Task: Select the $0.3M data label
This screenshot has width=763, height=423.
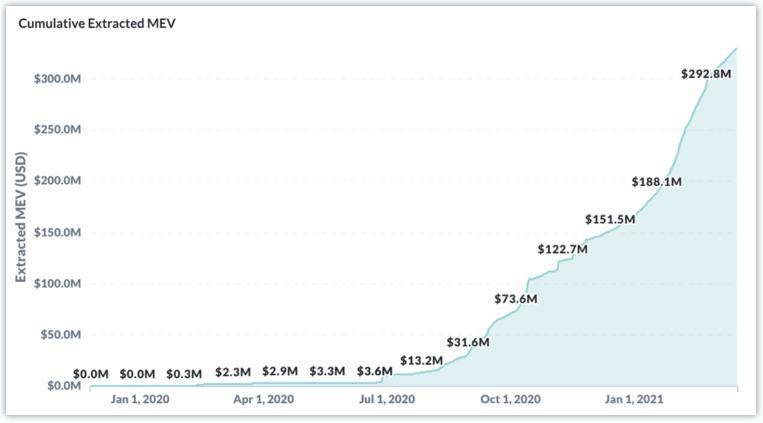Action: [x=184, y=374]
